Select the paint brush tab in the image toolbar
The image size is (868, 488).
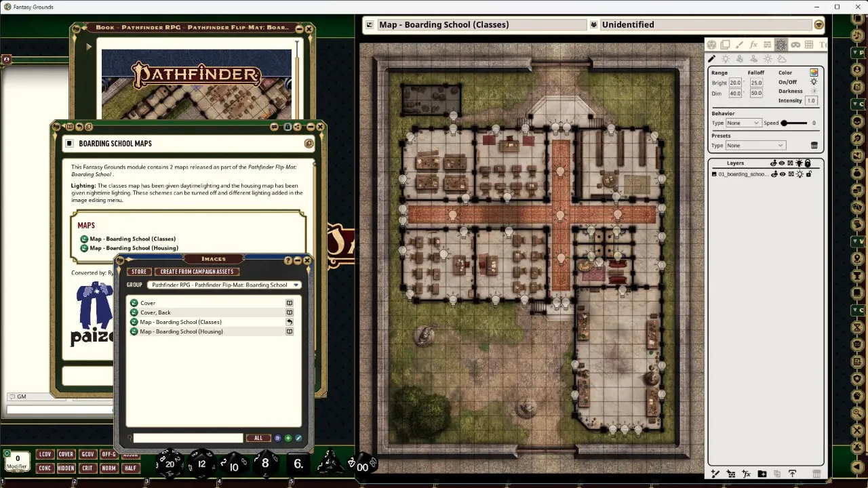pyautogui.click(x=739, y=45)
